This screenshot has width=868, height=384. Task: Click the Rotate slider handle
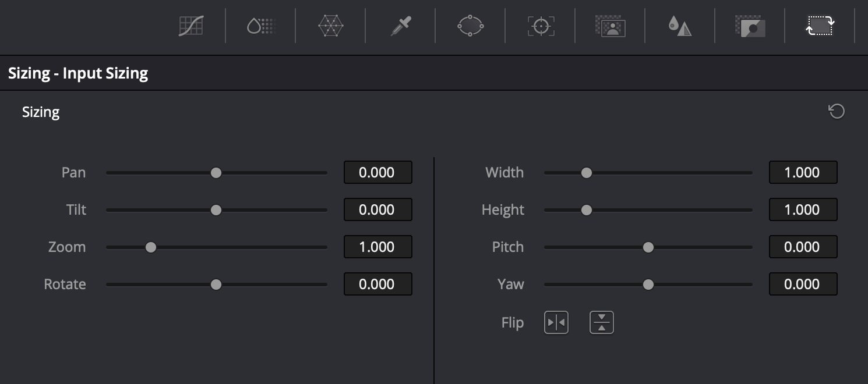(217, 284)
